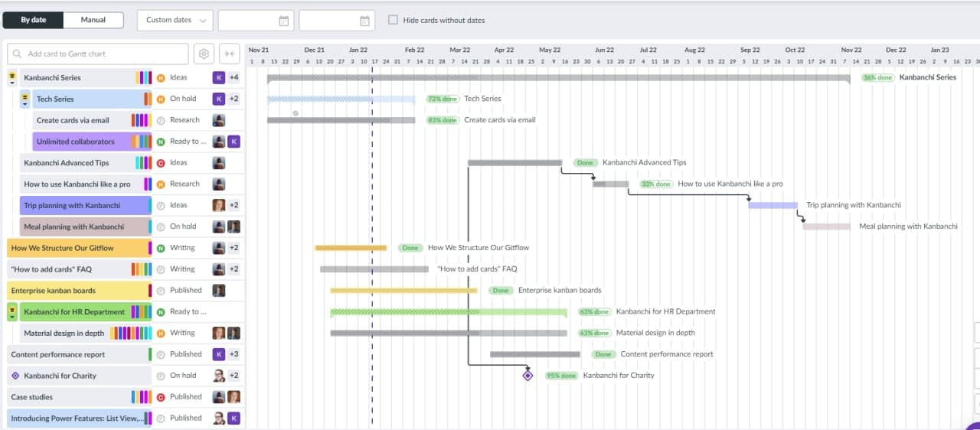Open the first date field calendar icon
Image resolution: width=980 pixels, height=430 pixels.
[x=284, y=21]
